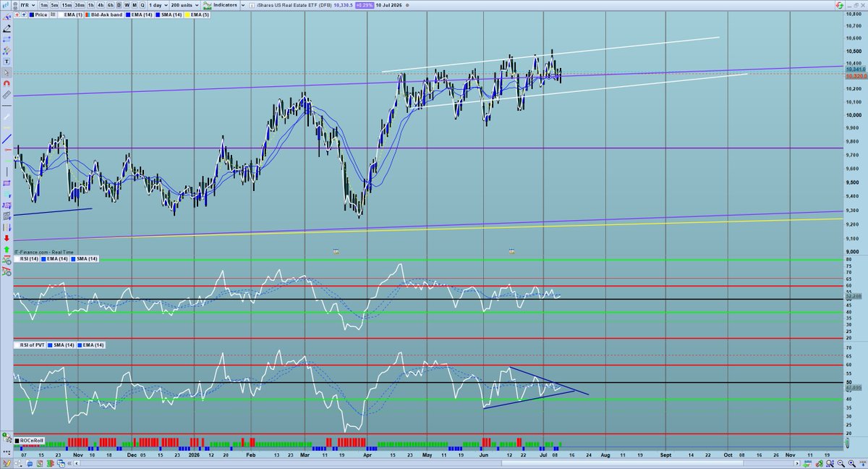The image size is (868, 469).
Task: Select the cursor pointer tool
Action: pos(7,73)
